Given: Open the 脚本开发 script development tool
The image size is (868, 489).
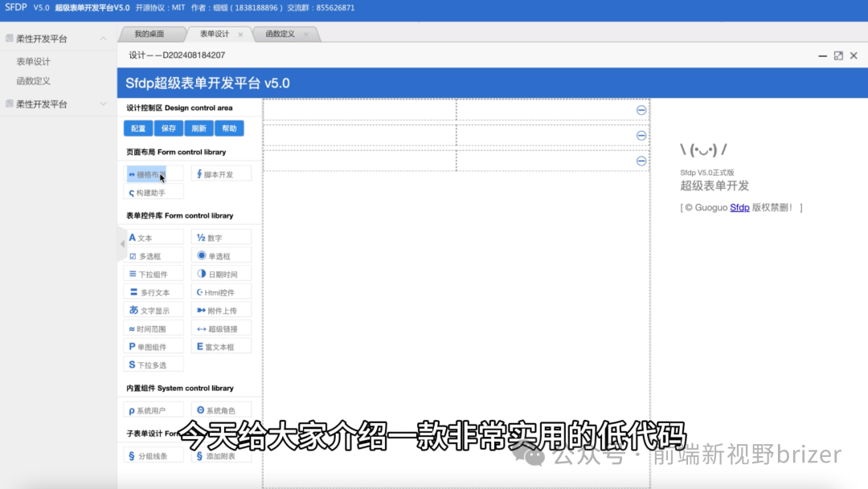Looking at the screenshot, I should [x=221, y=174].
